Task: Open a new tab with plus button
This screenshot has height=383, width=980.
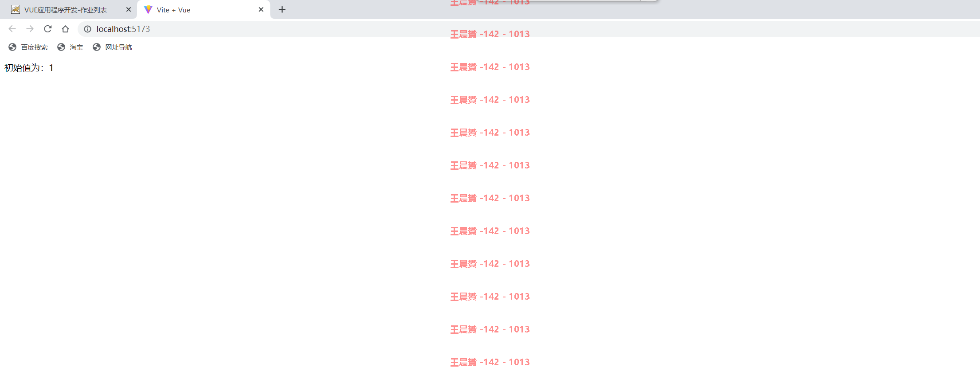Action: (282, 9)
